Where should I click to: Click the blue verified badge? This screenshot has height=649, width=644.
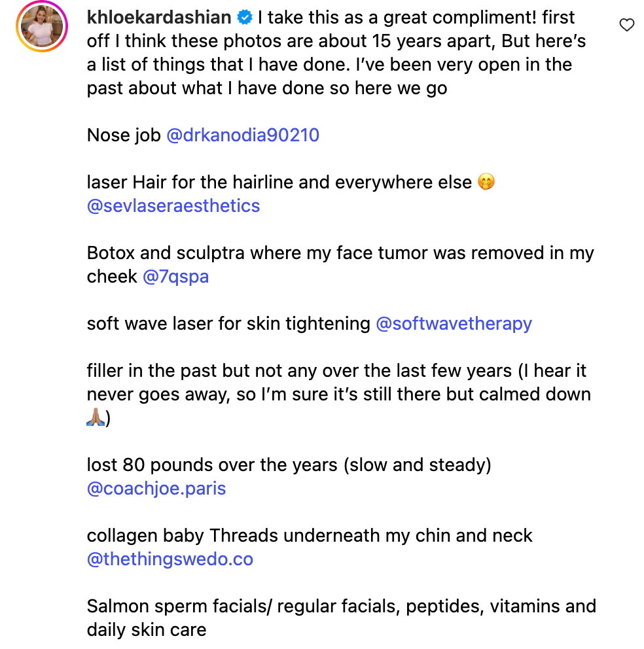click(x=245, y=18)
